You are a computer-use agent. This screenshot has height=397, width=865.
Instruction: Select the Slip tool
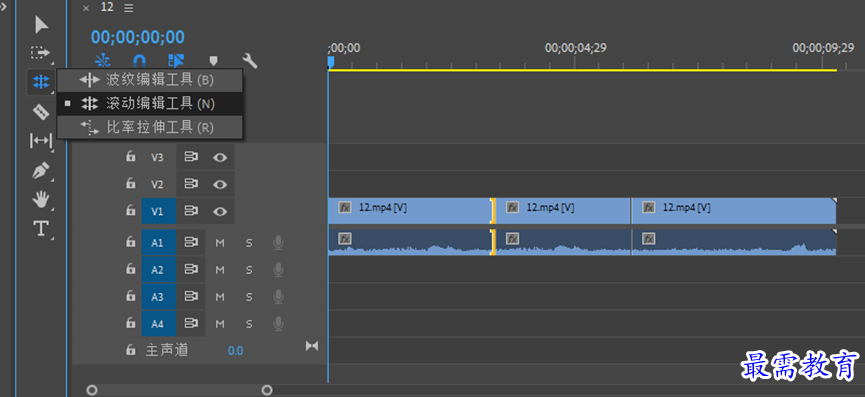[x=41, y=141]
